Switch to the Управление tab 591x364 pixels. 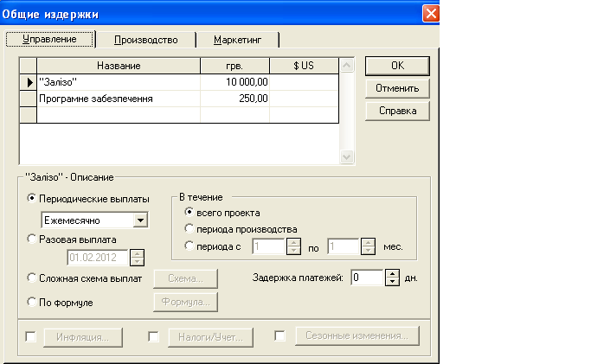(49, 39)
